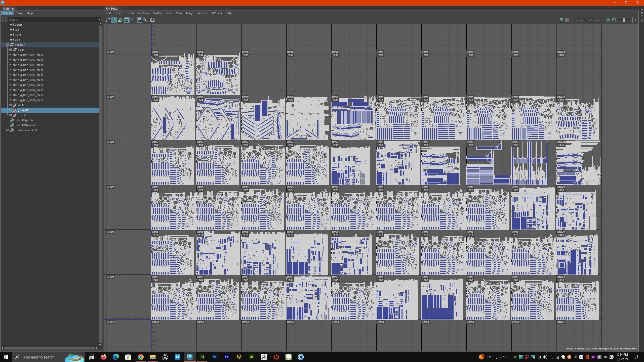
Task: Click the RGB channels display icon
Action: 608,20
